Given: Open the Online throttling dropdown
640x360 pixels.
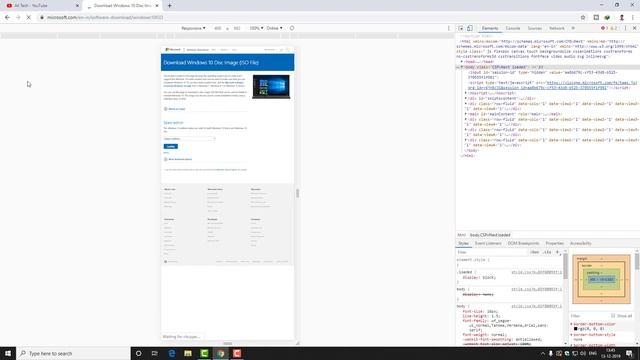Looking at the screenshot, I should [x=274, y=28].
